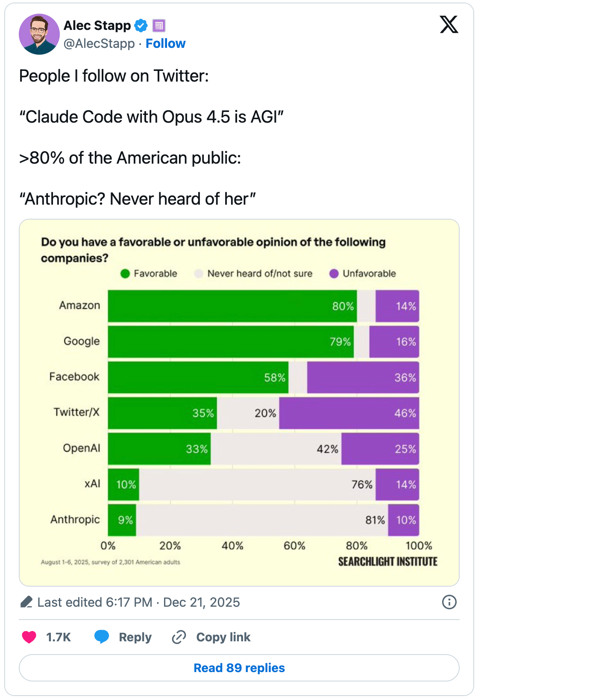Click the Alec Stapp display name
Screen dimensions: 616x699
[x=97, y=26]
